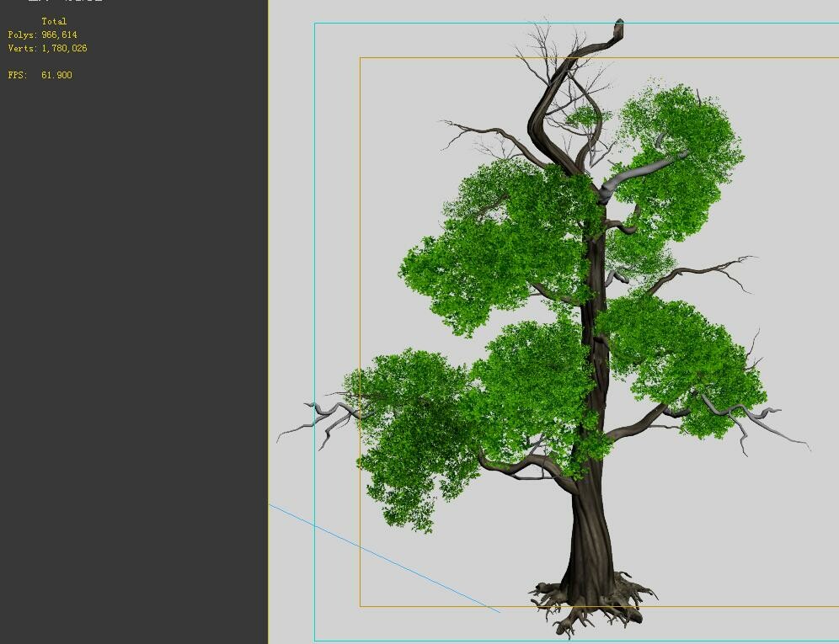
Task: Click the Verts count display
Action: pyautogui.click(x=49, y=48)
